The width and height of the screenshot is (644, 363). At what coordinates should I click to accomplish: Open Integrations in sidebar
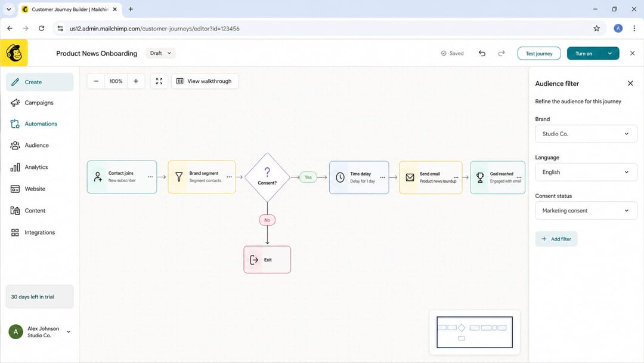(x=39, y=232)
